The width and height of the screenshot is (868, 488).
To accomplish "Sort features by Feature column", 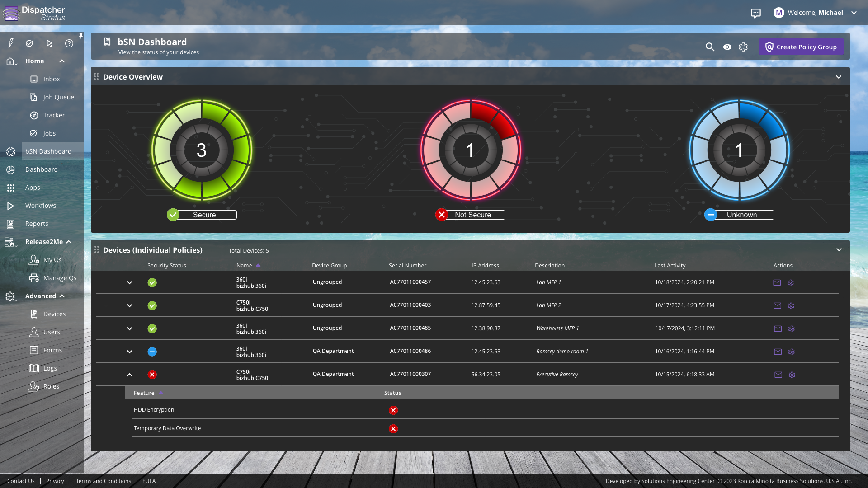I will pyautogui.click(x=148, y=393).
